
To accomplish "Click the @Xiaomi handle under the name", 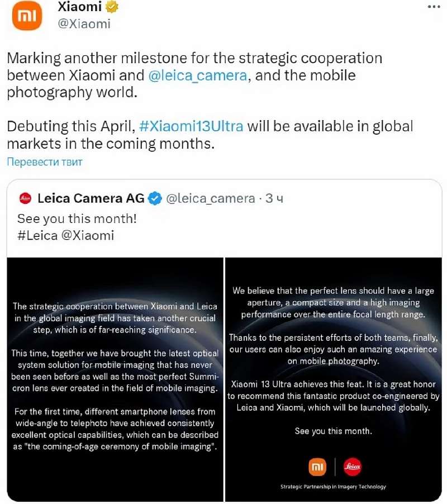I will (84, 23).
